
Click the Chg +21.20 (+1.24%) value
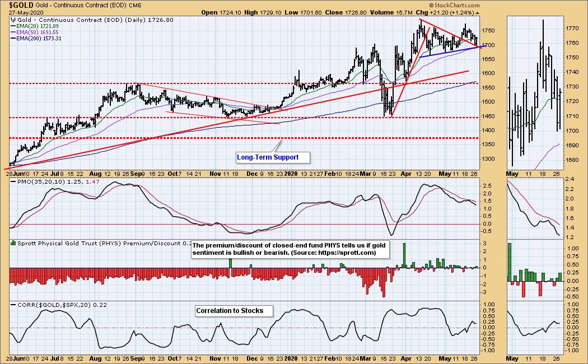coord(445,12)
